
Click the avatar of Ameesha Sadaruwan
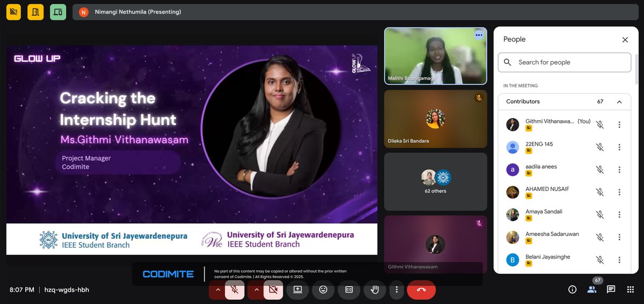click(513, 238)
